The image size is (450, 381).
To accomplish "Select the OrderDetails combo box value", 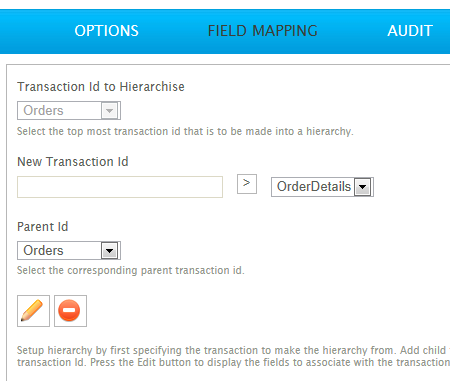I will [x=313, y=187].
